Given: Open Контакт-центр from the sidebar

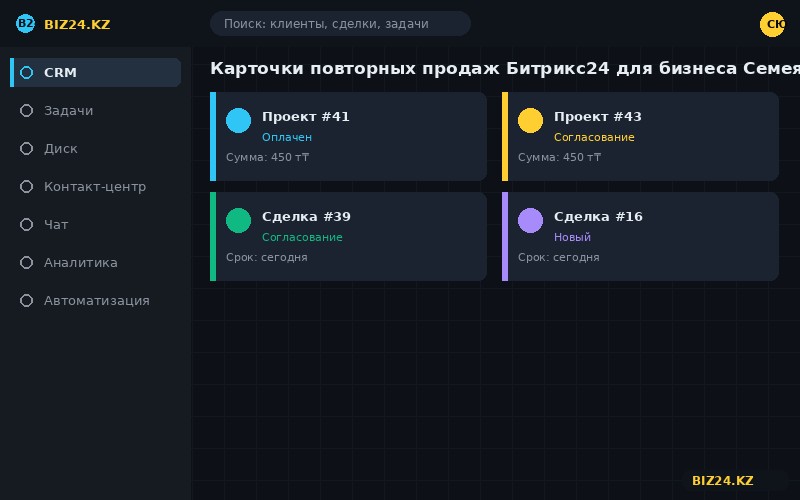Looking at the screenshot, I should pos(95,187).
